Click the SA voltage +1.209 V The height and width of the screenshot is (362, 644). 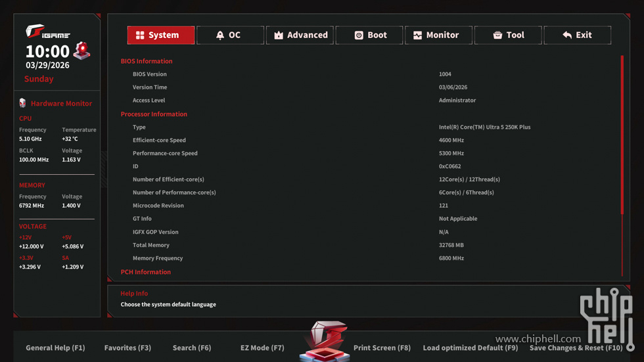click(x=73, y=267)
